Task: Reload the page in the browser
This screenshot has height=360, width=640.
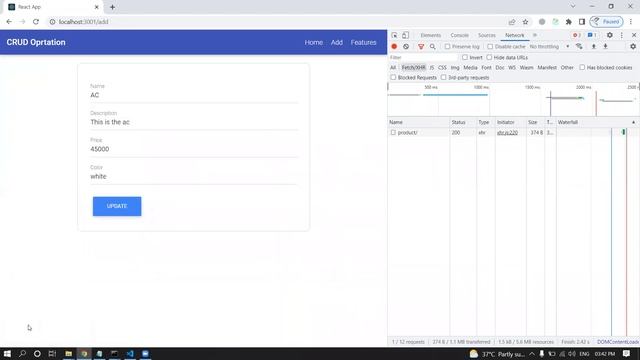Action: [36, 22]
